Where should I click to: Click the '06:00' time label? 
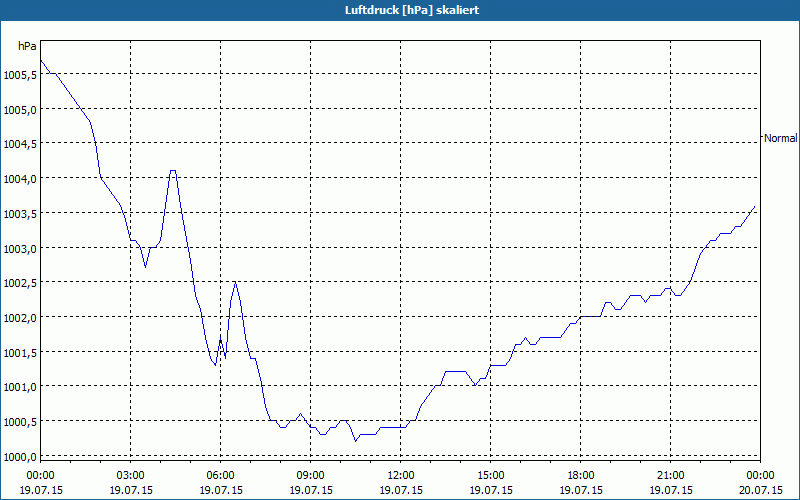coord(220,476)
